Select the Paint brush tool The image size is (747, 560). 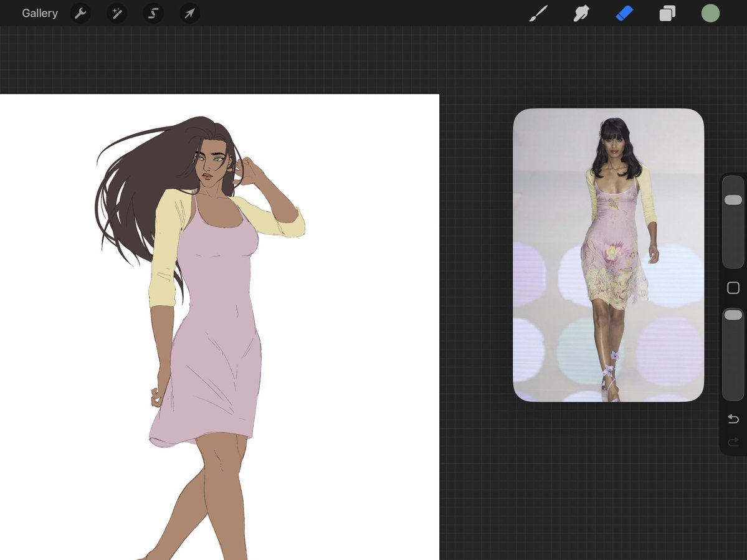pos(538,13)
